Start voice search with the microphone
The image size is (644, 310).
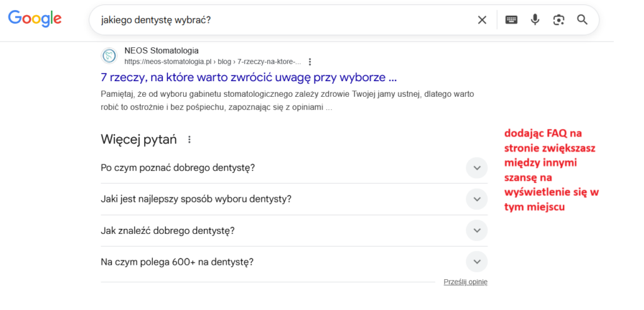click(x=535, y=20)
